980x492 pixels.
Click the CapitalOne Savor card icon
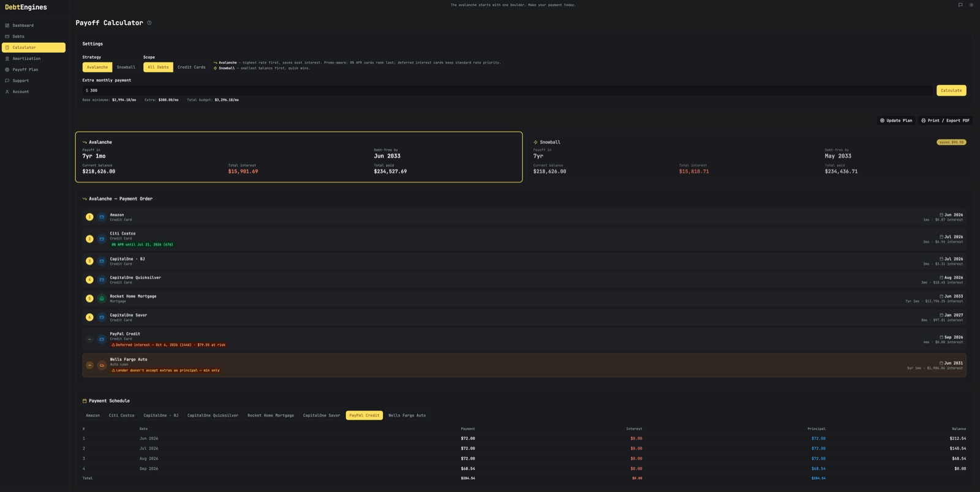click(x=102, y=317)
